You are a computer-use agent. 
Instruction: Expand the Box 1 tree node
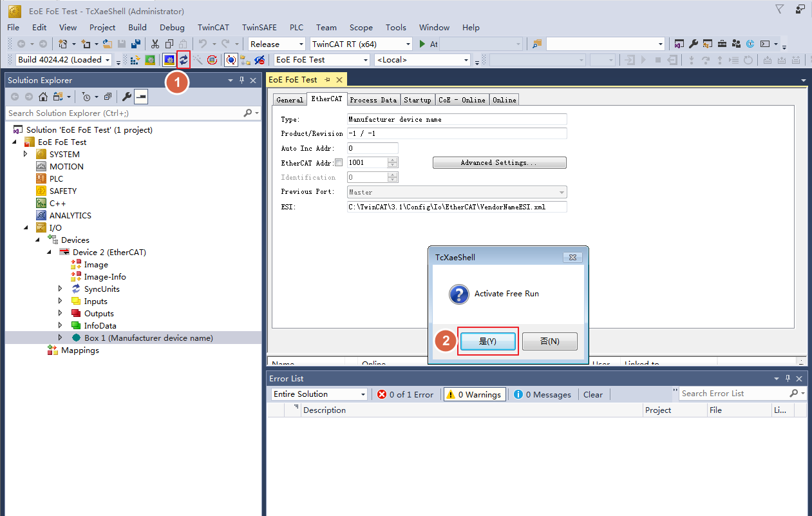(x=61, y=338)
